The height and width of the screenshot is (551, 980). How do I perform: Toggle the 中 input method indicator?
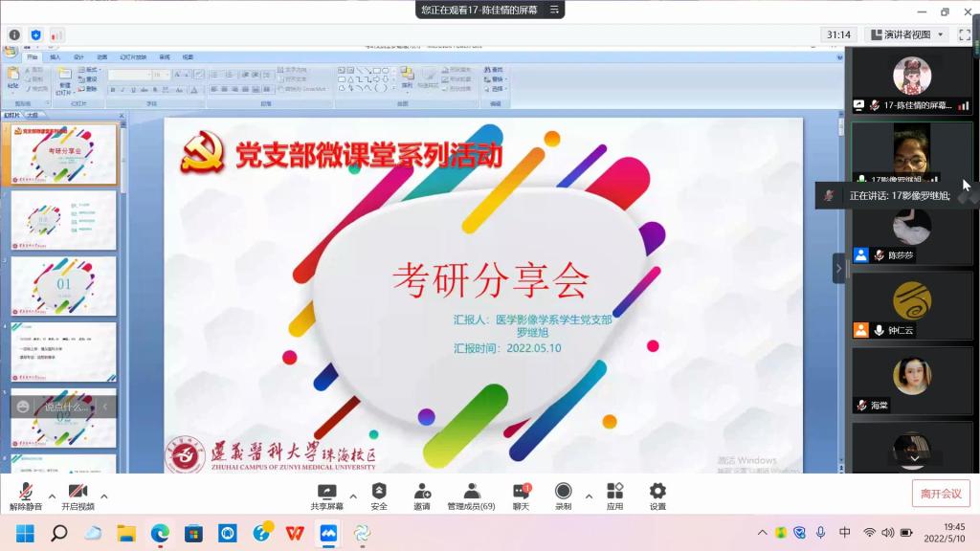click(845, 532)
